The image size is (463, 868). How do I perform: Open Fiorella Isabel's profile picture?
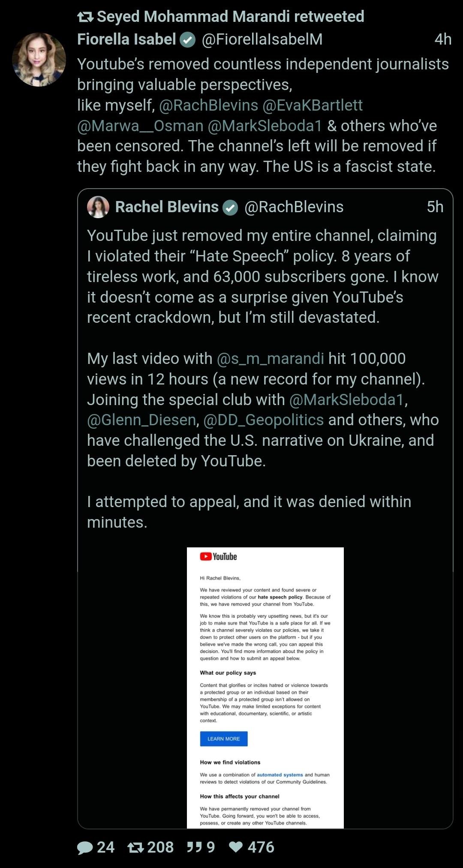[39, 60]
